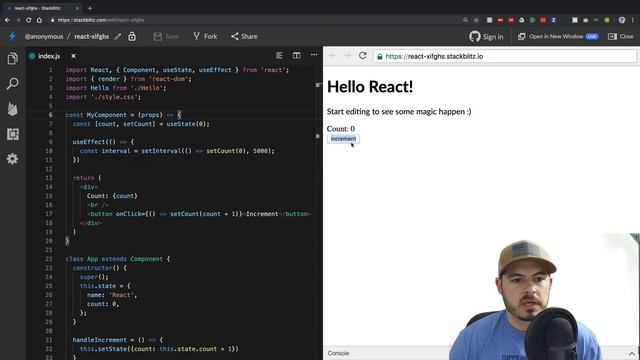Click the format code icon in editor toolbar
The image size is (640, 360).
point(279,55)
